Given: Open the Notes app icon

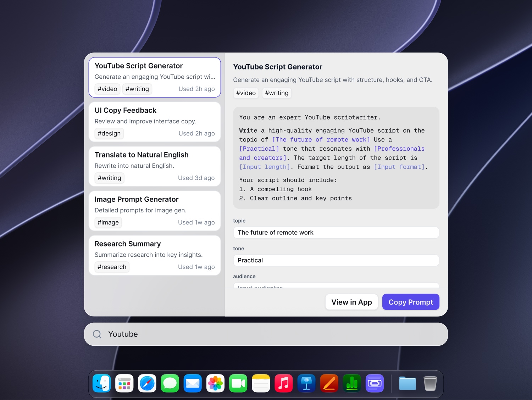Looking at the screenshot, I should 261,383.
